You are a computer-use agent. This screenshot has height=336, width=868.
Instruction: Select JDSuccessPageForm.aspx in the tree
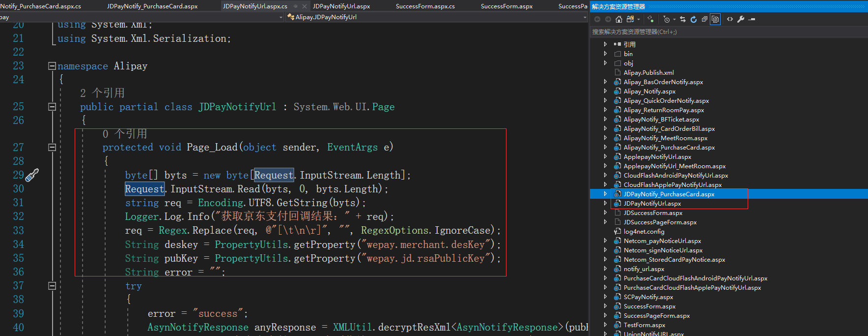(660, 222)
